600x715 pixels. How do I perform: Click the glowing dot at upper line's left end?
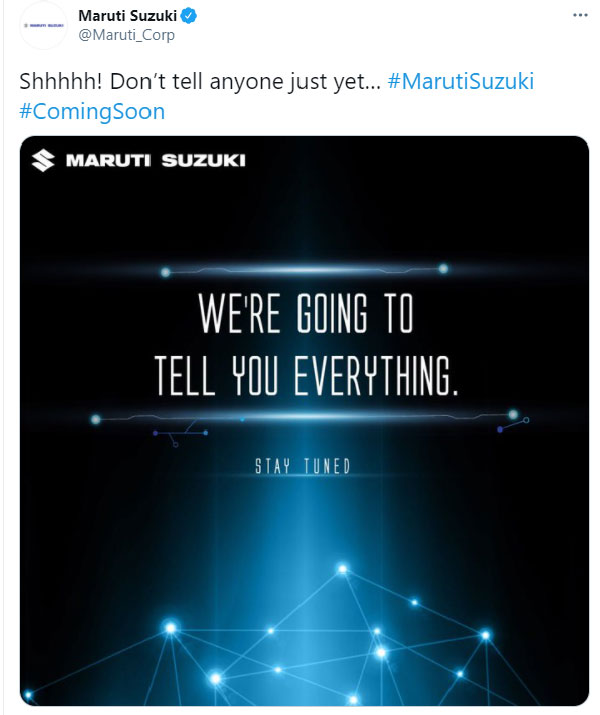tap(166, 270)
